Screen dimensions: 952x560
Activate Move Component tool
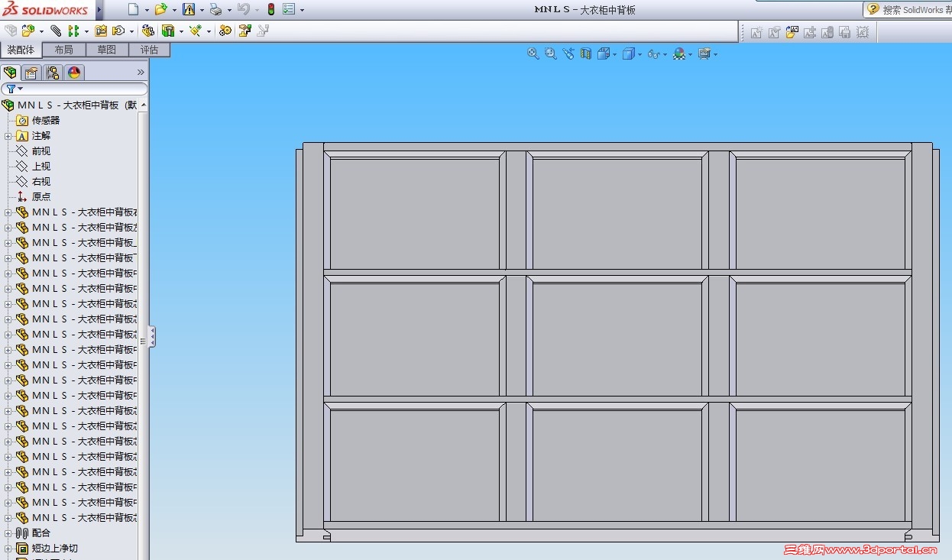[x=118, y=31]
